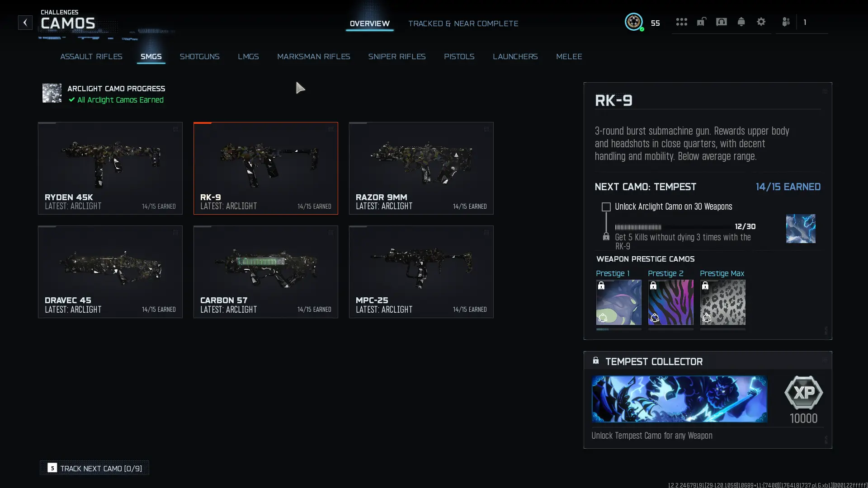The height and width of the screenshot is (488, 868).
Task: Click the player rank emblem showing 55
Action: click(x=634, y=22)
